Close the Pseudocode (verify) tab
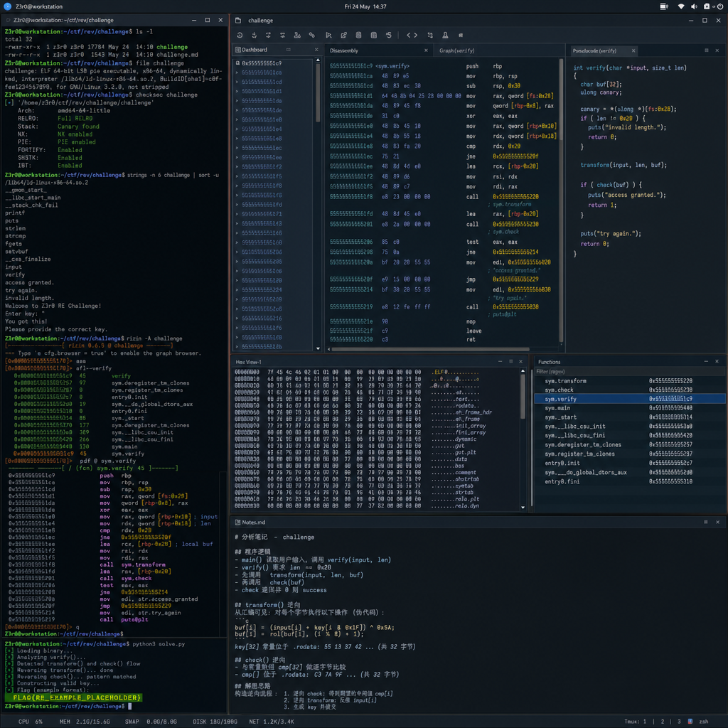728x728 pixels. point(633,50)
